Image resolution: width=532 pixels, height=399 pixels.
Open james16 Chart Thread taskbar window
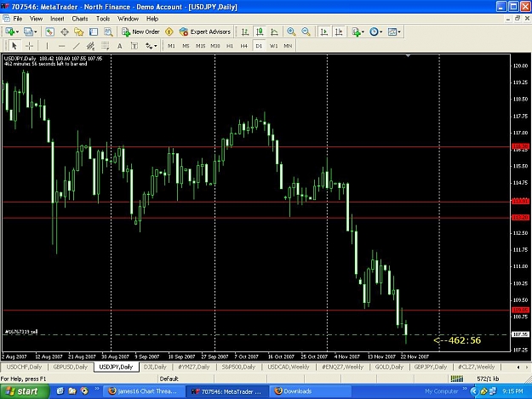[144, 391]
